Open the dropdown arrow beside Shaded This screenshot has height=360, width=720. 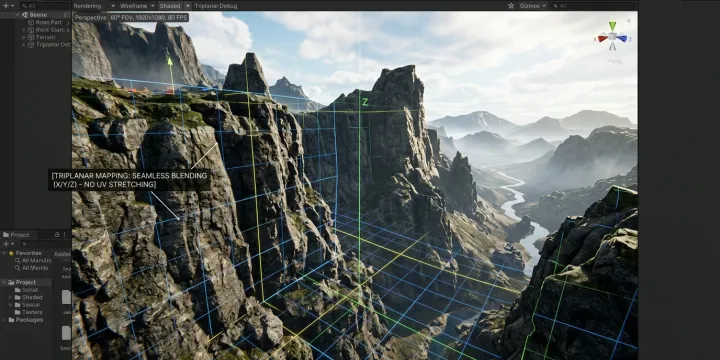pos(187,6)
